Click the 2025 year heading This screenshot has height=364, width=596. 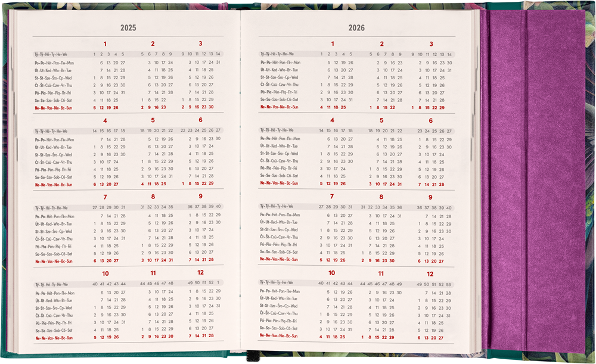point(128,28)
